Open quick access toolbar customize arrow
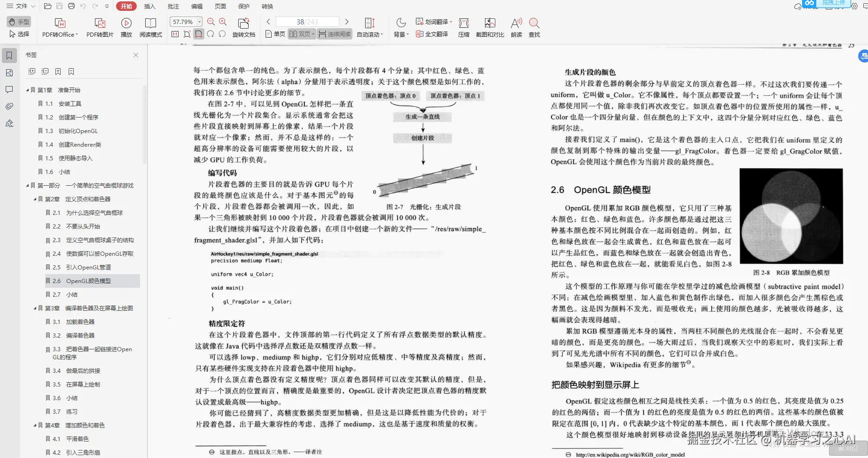Viewport: 868px width, 458px height. coord(107,6)
